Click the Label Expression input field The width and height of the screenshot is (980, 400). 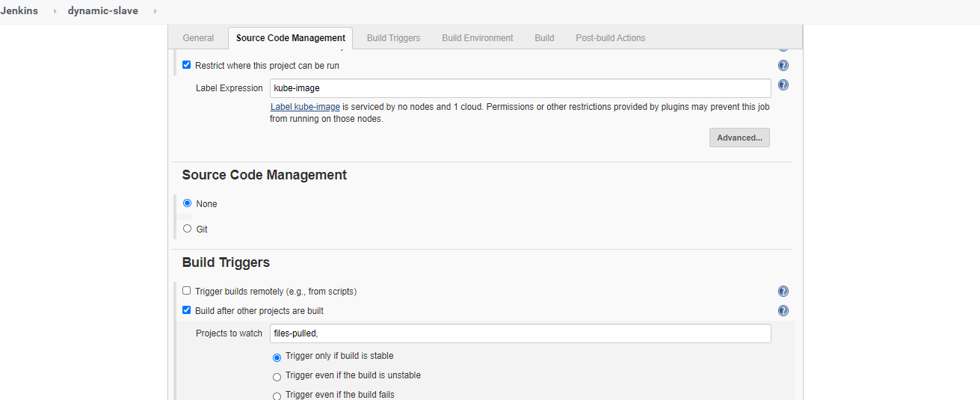(520, 88)
